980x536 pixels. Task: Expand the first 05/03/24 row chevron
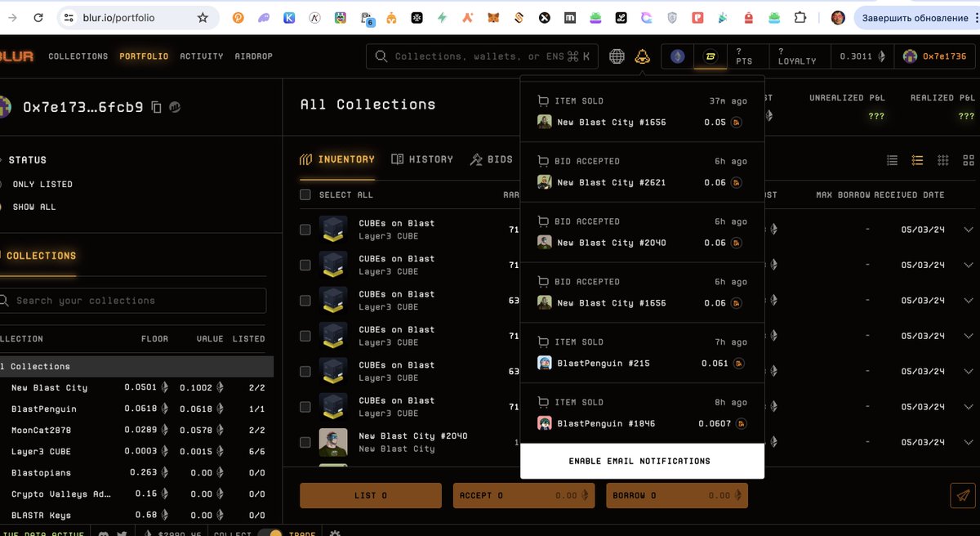[x=970, y=230]
